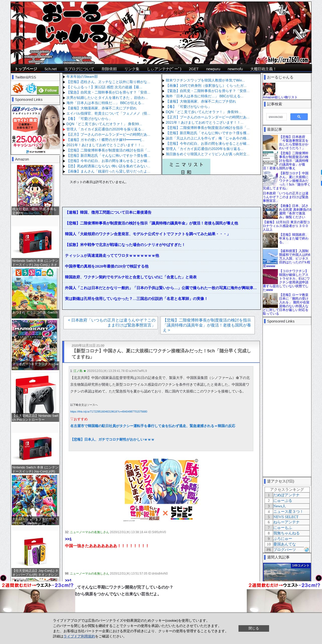Click the 閉じる cookie banner button
322x644 pixels.
[x=254, y=628]
